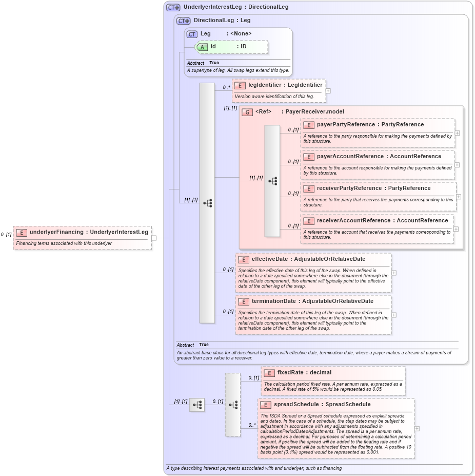Click the fixedRate description about per annum rate

tap(333, 387)
